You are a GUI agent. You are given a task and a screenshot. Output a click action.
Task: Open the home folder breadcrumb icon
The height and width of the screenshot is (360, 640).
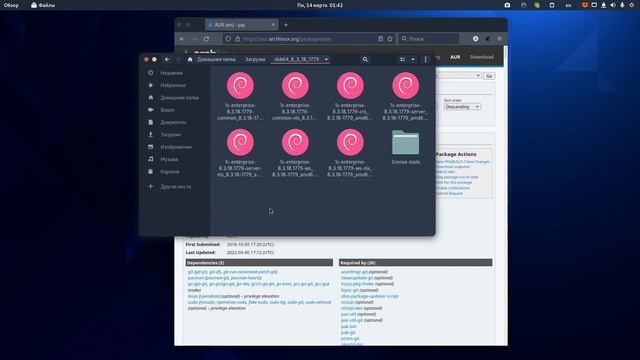[x=190, y=60]
